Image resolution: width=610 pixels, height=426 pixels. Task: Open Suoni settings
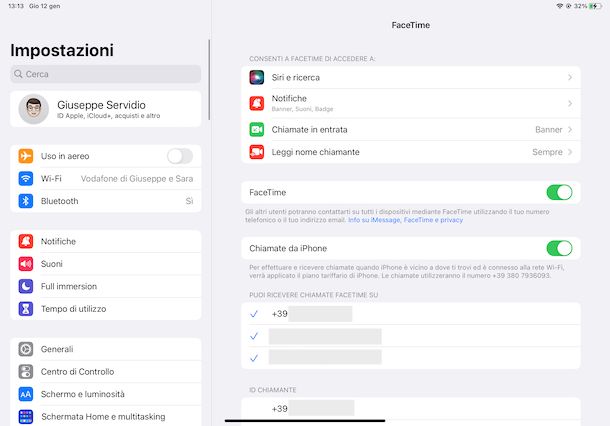106,264
